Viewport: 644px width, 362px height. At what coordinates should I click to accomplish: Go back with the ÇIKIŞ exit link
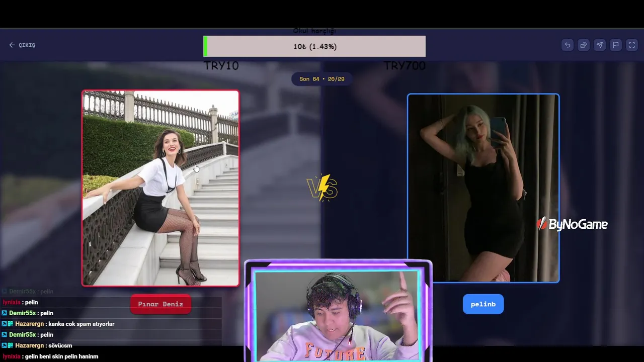point(22,45)
